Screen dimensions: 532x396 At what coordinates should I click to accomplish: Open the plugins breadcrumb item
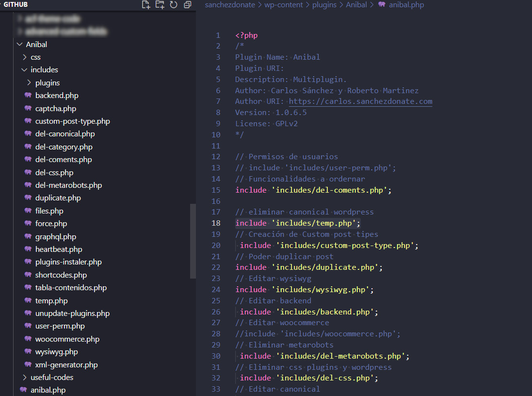pyautogui.click(x=324, y=4)
